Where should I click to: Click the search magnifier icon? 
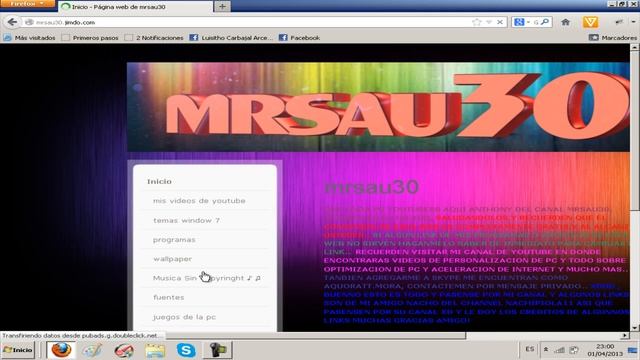[544, 22]
